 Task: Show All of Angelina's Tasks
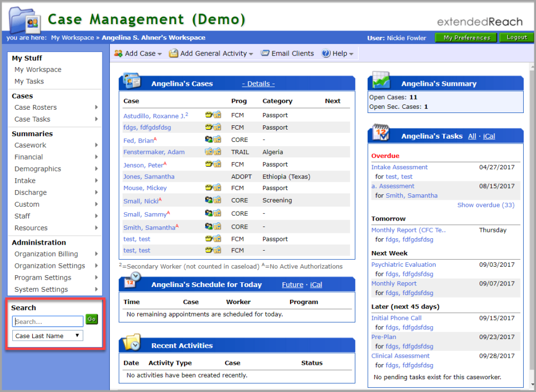click(472, 136)
